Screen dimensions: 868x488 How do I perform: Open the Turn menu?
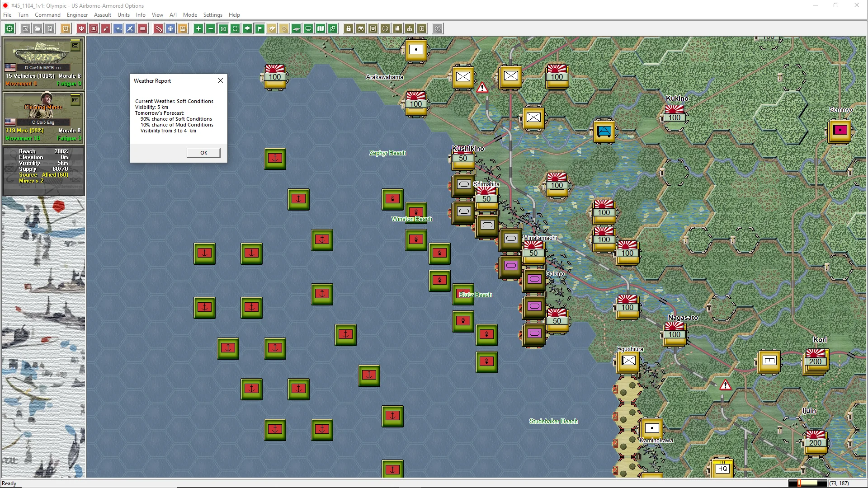[23, 15]
